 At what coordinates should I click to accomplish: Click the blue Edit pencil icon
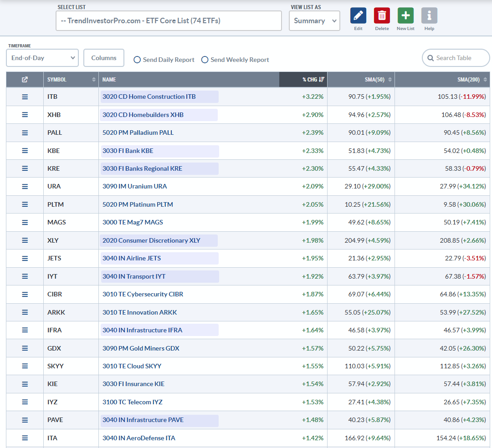coord(358,15)
